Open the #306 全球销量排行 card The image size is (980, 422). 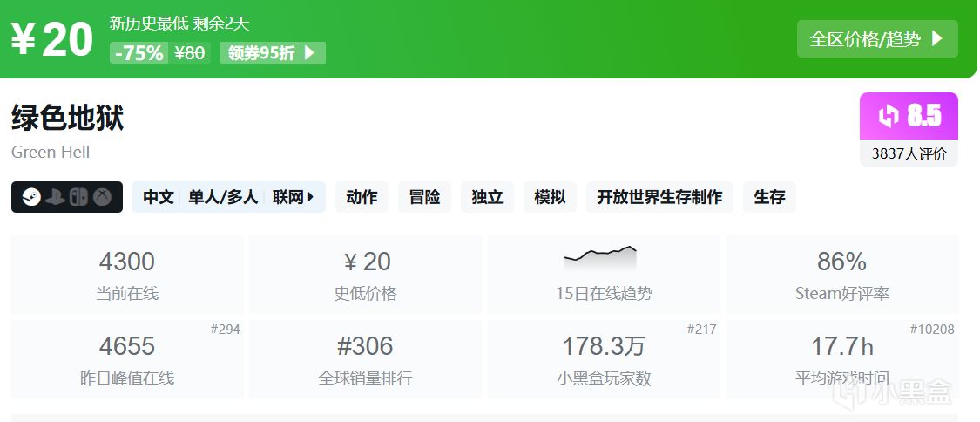coord(366,359)
